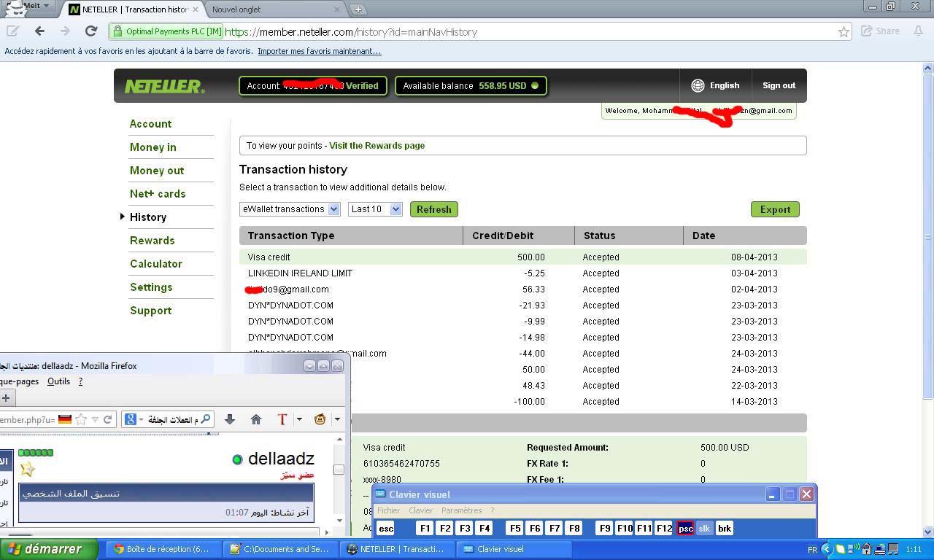This screenshot has width=934, height=560.
Task: Expand hidden system tray icons arrow
Action: pos(827,549)
